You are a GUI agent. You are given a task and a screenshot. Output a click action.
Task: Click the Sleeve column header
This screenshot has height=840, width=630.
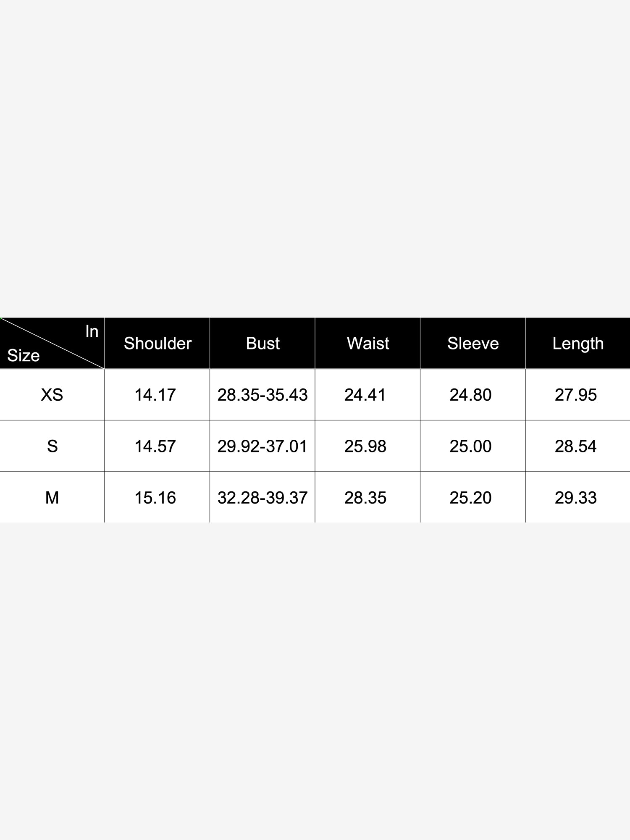tap(473, 343)
